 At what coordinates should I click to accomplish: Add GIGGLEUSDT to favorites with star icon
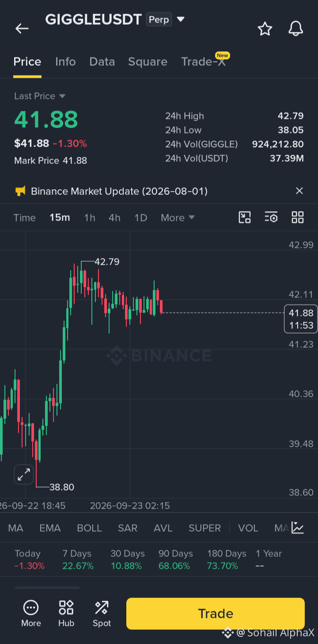[x=265, y=29]
